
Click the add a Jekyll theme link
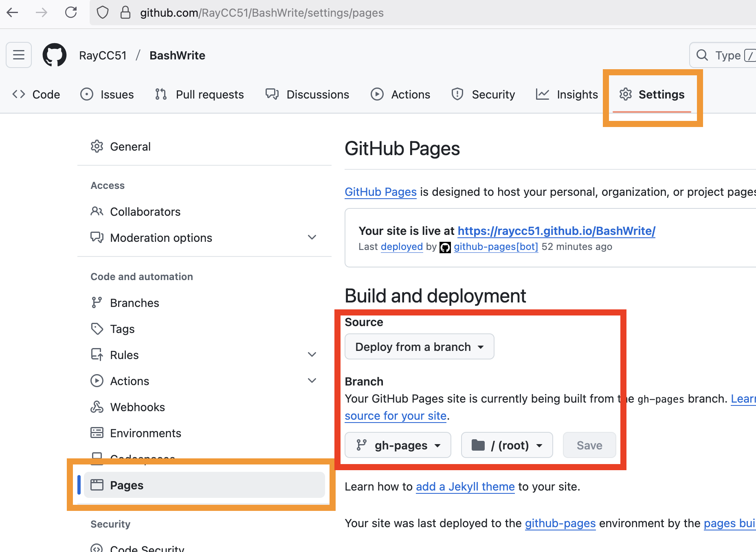(465, 486)
